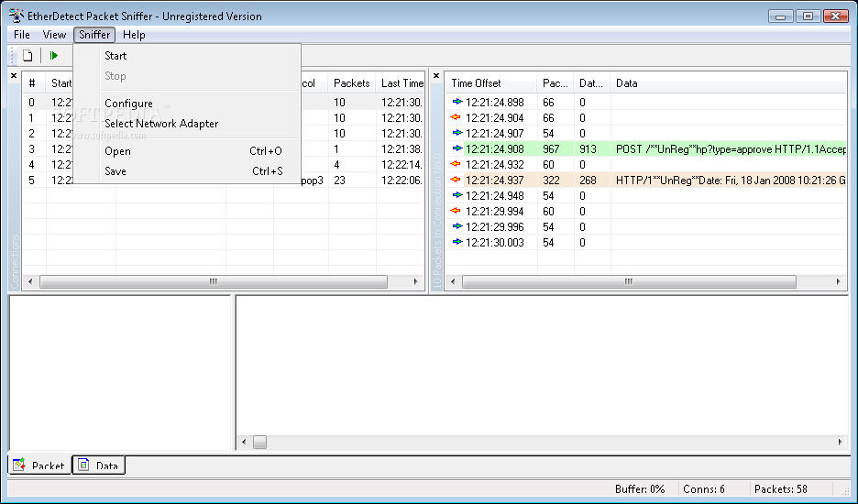
Task: Click left arrow of data pane scrollbar
Action: click(x=244, y=442)
